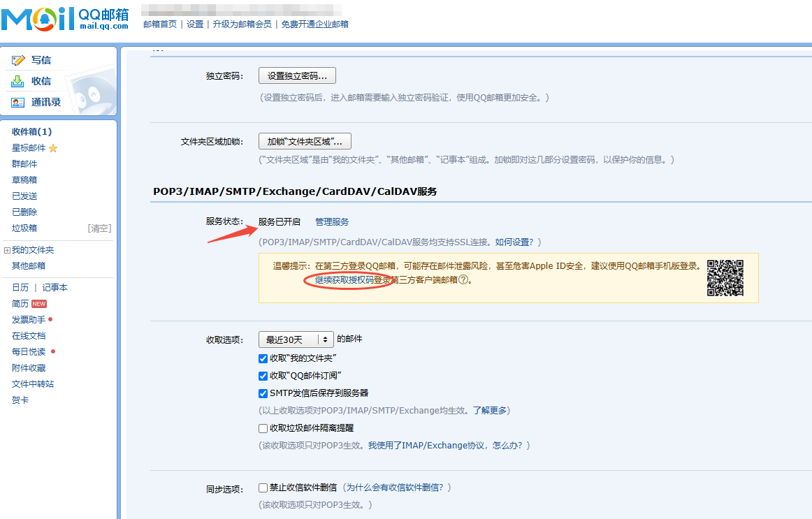Viewport: 812px width, 519px height.
Task: Disable SMTP发信后保存到服务器
Action: 263,393
